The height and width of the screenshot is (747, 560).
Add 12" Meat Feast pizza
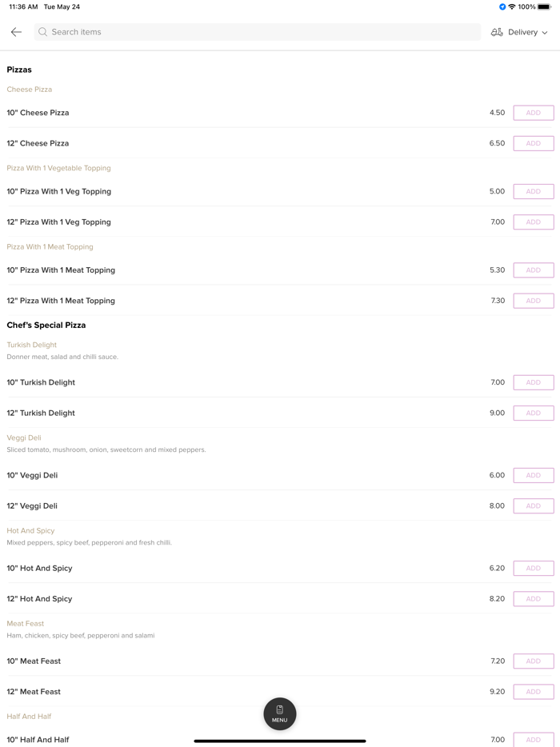[533, 691]
